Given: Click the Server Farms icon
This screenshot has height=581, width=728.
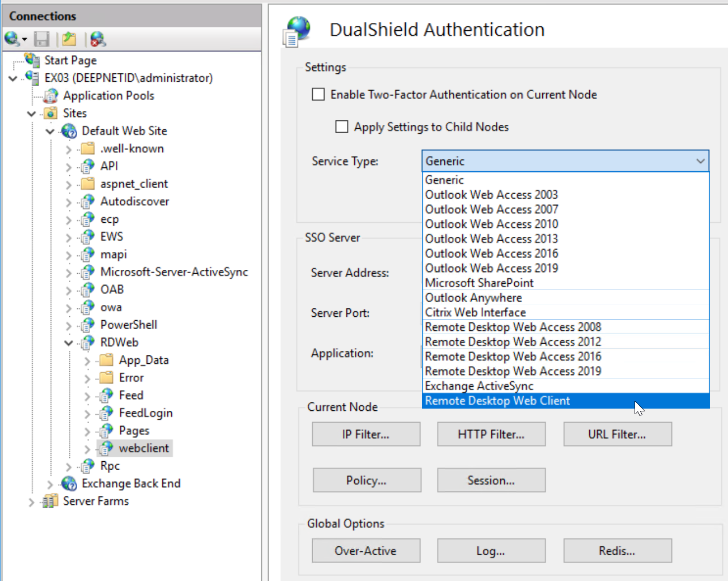Looking at the screenshot, I should pyautogui.click(x=51, y=501).
